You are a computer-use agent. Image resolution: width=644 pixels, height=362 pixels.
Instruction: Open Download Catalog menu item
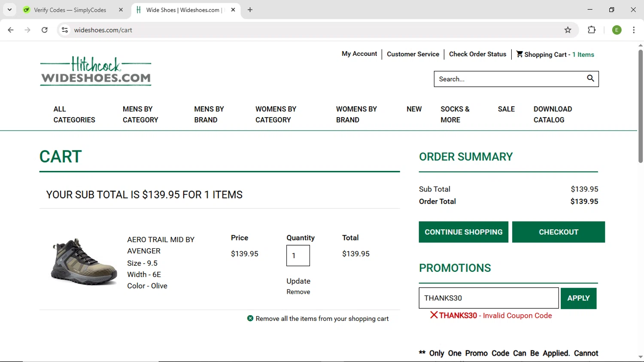click(553, 114)
